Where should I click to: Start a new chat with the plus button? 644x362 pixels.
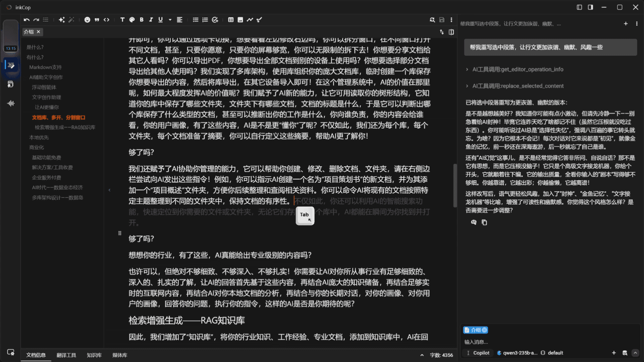[626, 23]
